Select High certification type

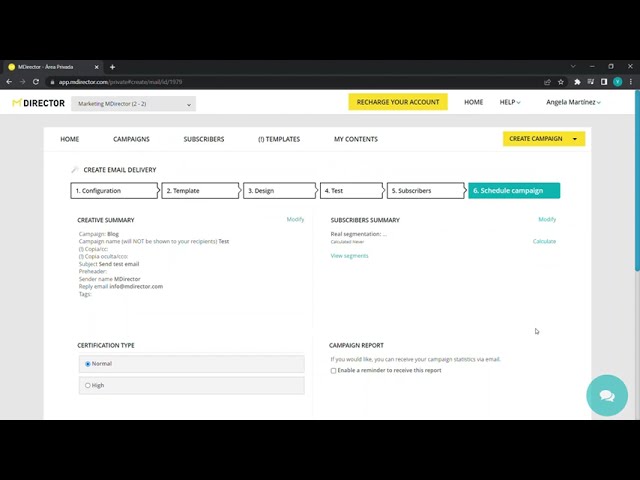(x=87, y=385)
